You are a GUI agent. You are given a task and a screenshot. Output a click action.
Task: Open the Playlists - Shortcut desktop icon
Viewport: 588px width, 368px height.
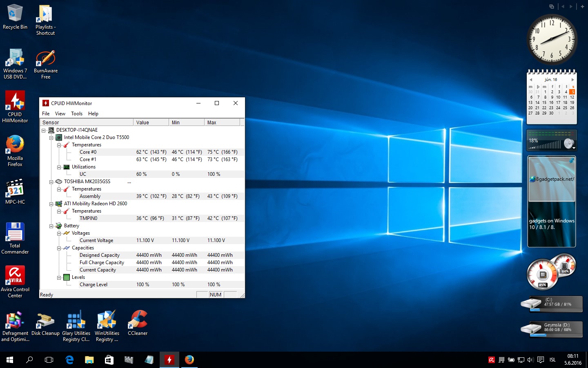click(45, 20)
